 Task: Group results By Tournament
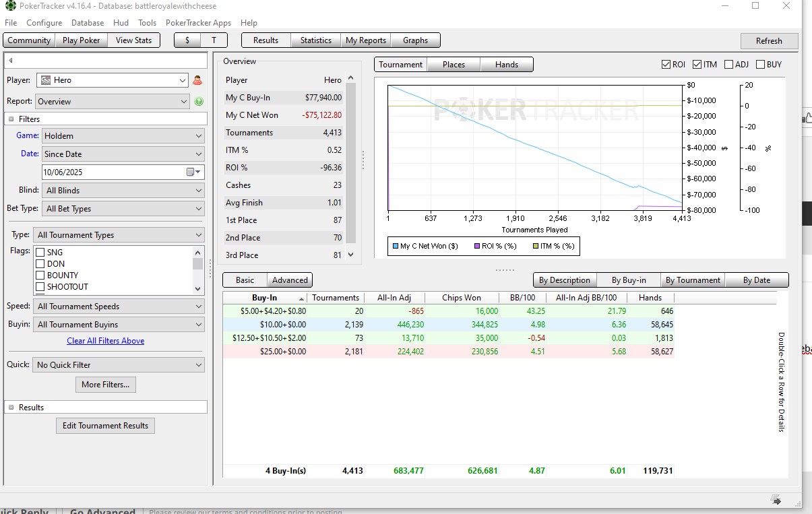tap(693, 280)
